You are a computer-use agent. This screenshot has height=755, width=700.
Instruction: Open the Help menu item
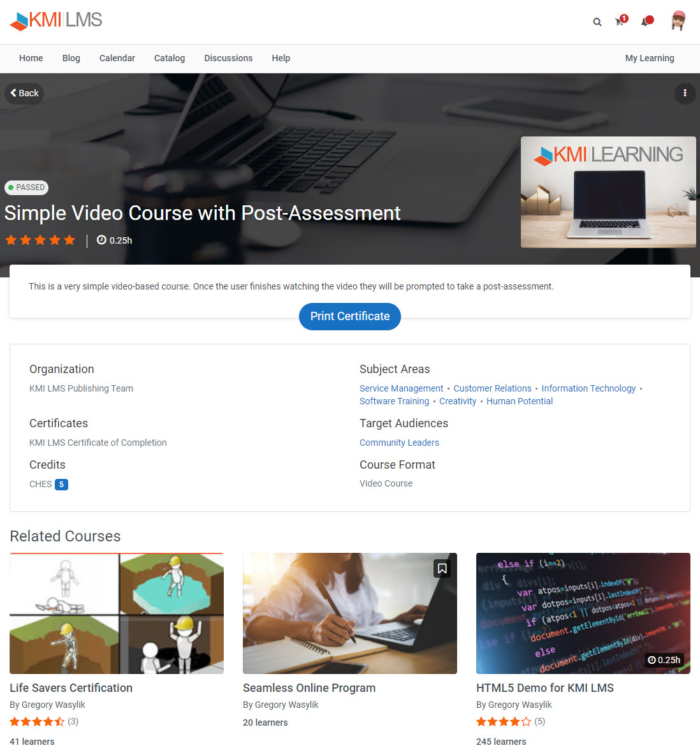tap(281, 58)
